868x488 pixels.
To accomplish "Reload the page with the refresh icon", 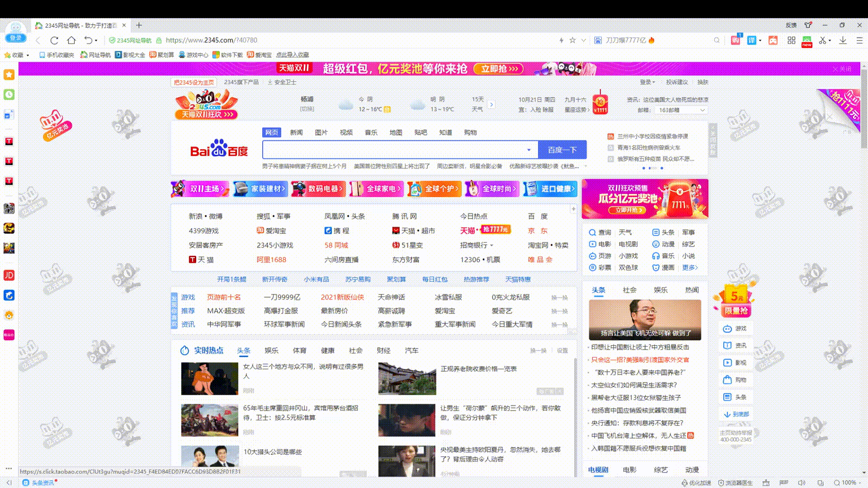I will coord(54,40).
